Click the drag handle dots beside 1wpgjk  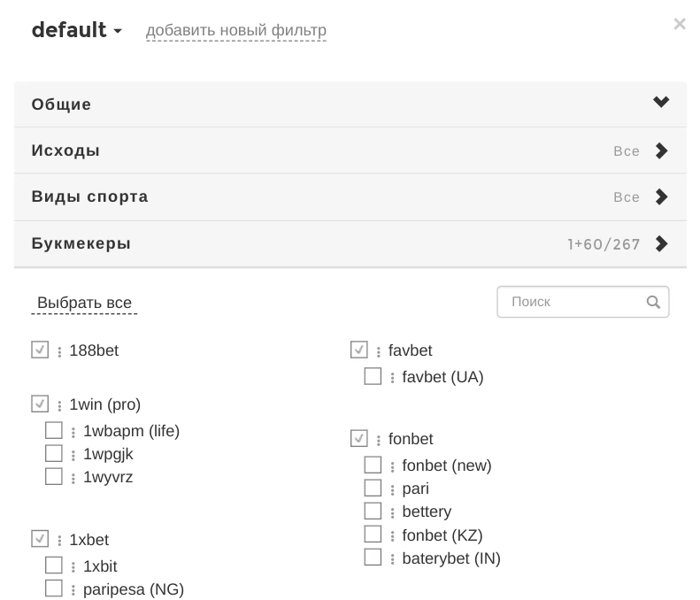(x=73, y=455)
